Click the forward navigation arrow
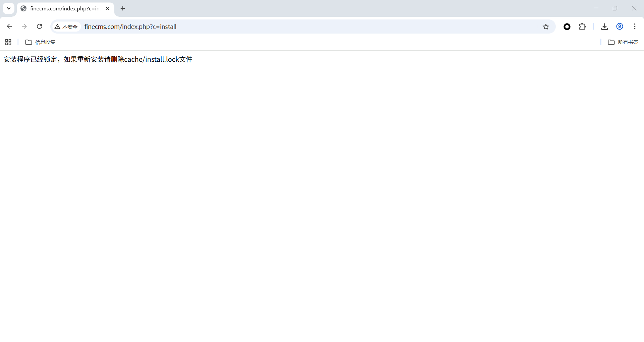This screenshot has width=644, height=342. [x=24, y=27]
